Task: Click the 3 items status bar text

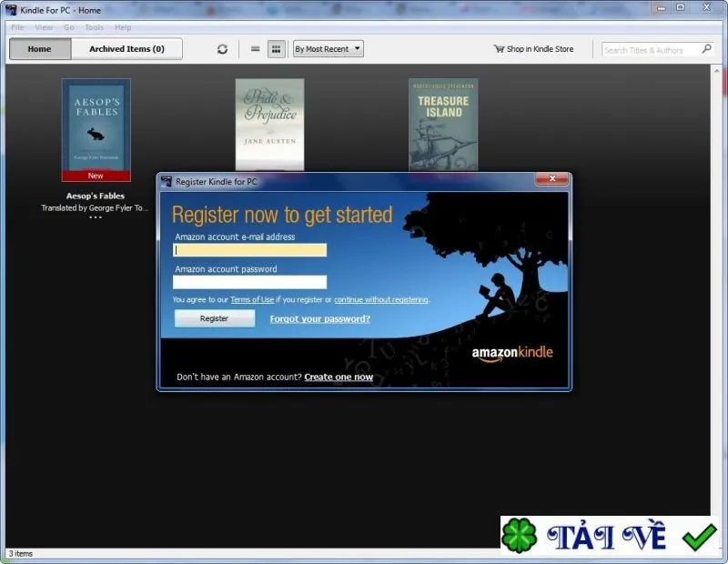Action: coord(20,553)
